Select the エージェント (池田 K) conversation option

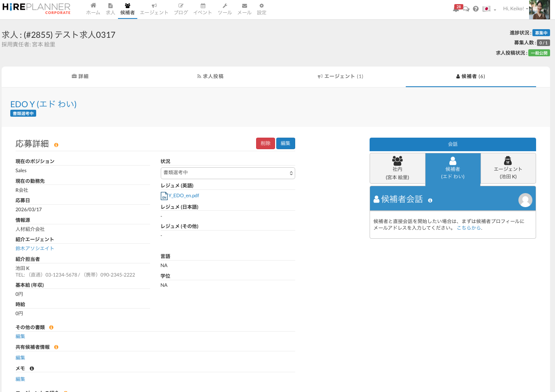(508, 168)
